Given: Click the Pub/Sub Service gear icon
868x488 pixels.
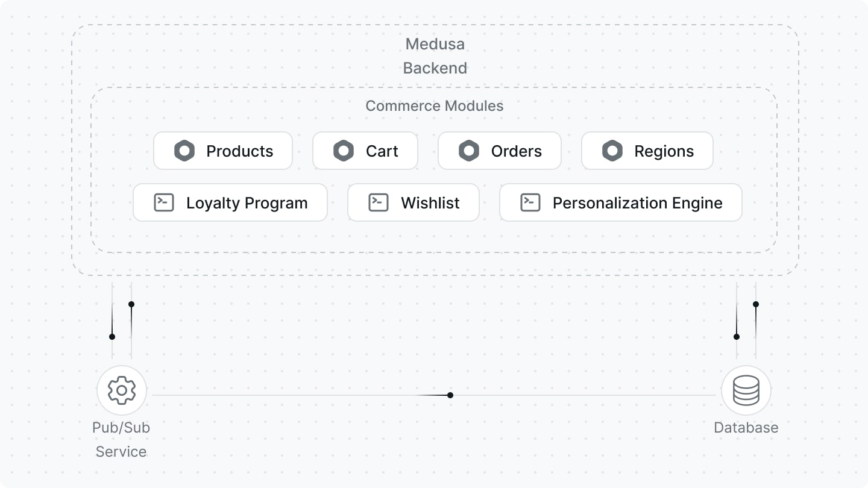Looking at the screenshot, I should pyautogui.click(x=122, y=390).
